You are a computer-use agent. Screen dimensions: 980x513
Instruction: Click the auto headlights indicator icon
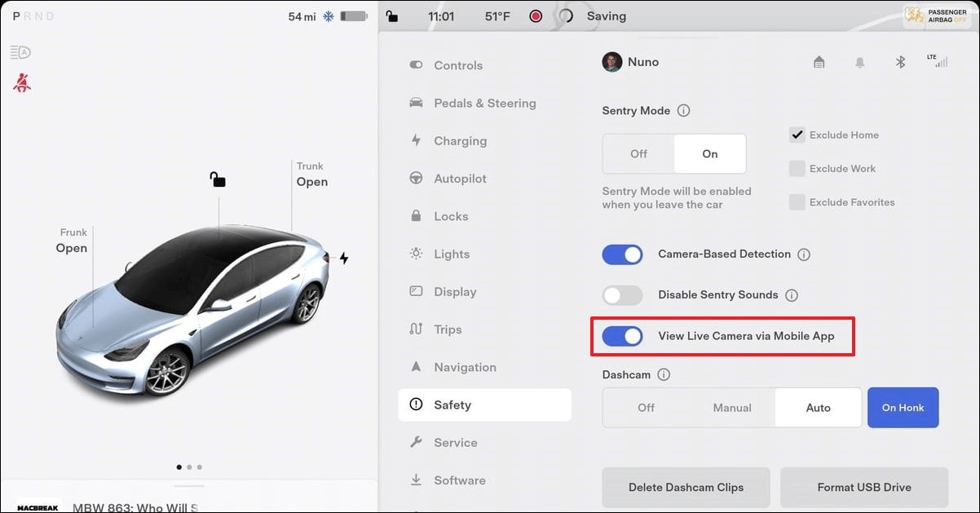(20, 52)
